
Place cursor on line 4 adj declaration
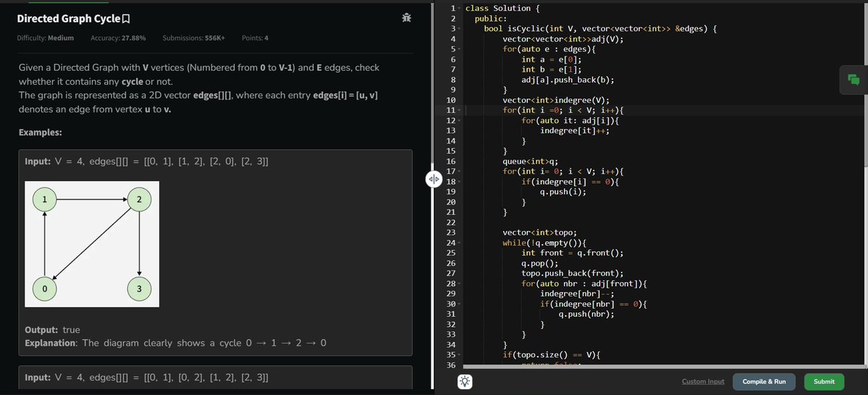[x=563, y=39]
